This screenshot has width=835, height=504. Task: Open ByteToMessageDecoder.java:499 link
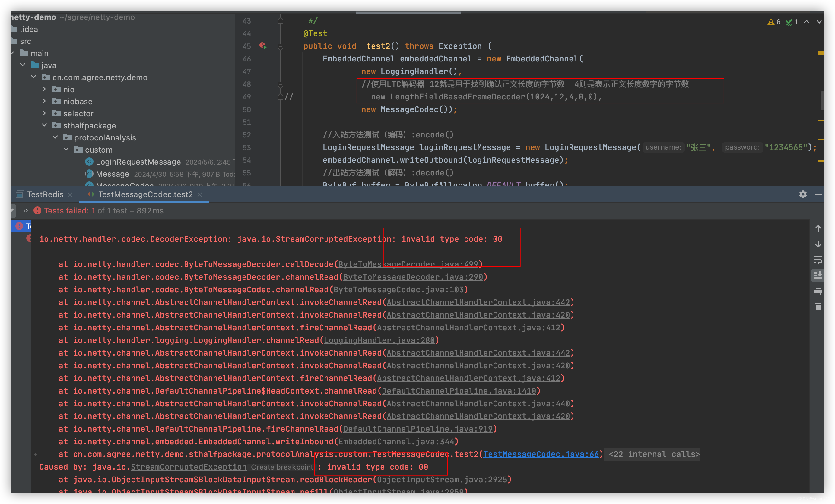(408, 264)
